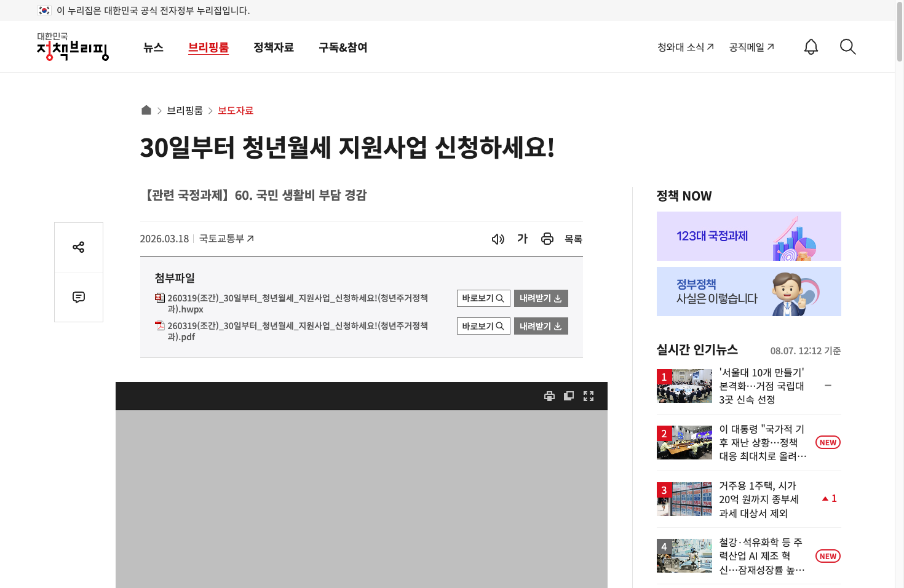904x588 pixels.
Task: Open the 123대 국정과제 banner
Action: 749,236
